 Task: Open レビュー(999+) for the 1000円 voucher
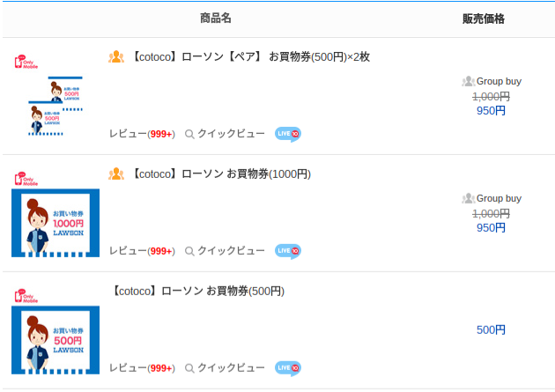[142, 251]
